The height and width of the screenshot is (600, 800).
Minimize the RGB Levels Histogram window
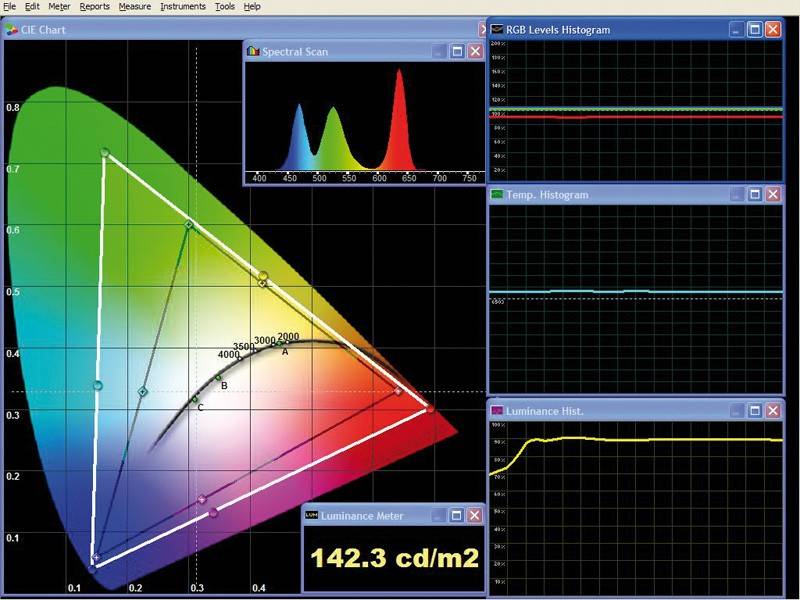coord(736,29)
